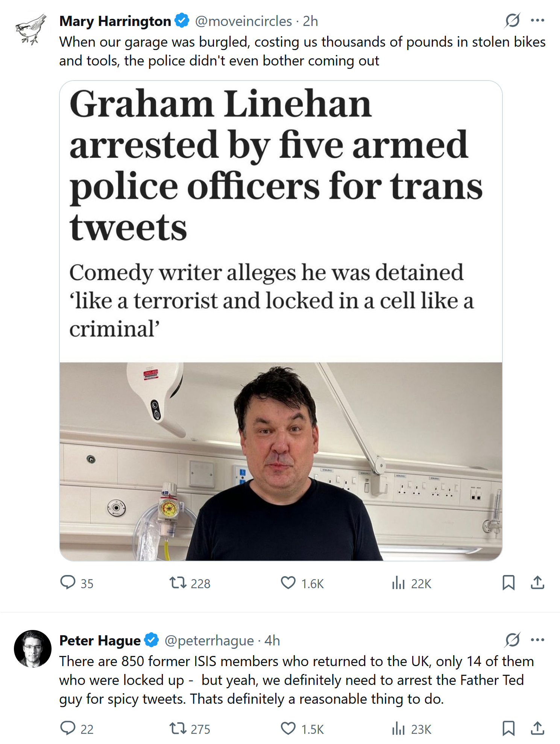Like Mary Harrington's tweet
Viewport: 560px width, 744px height.
(x=288, y=583)
